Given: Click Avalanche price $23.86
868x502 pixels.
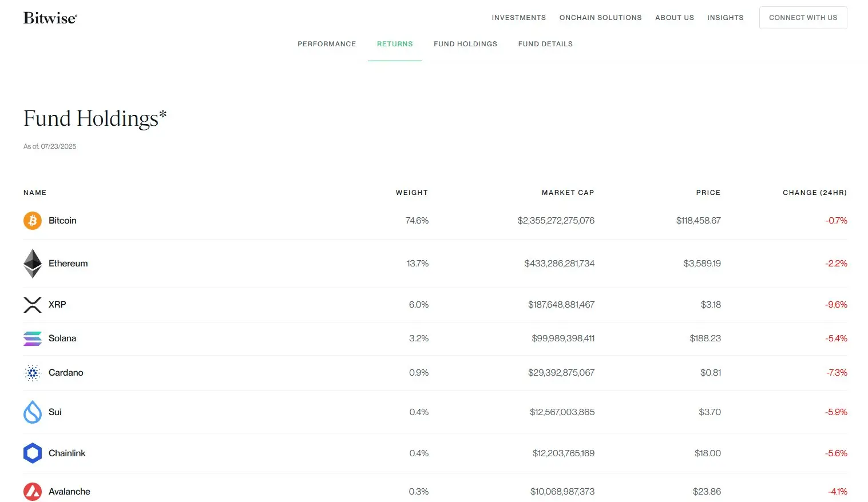Looking at the screenshot, I should [x=707, y=492].
